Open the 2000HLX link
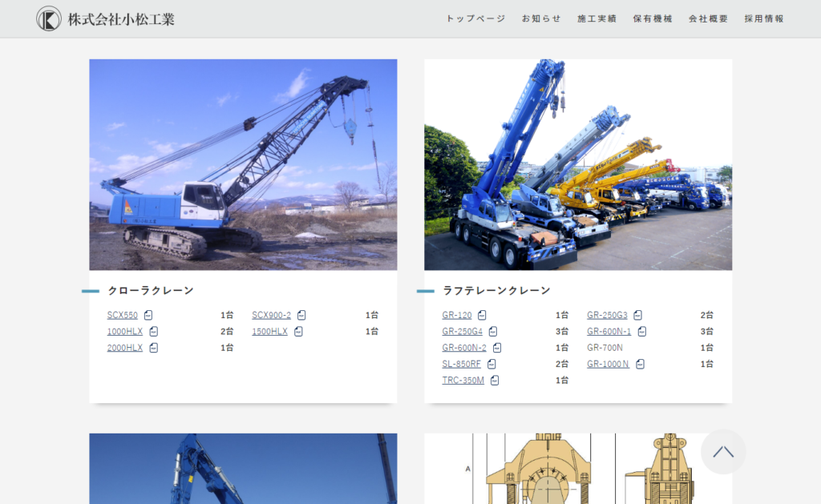 pyautogui.click(x=124, y=348)
